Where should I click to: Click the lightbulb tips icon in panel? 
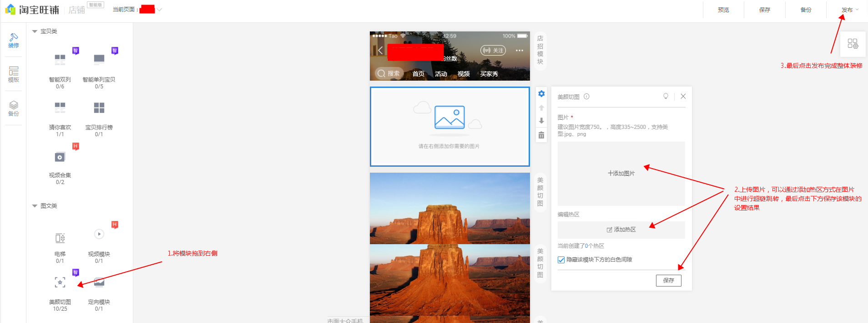click(x=666, y=96)
